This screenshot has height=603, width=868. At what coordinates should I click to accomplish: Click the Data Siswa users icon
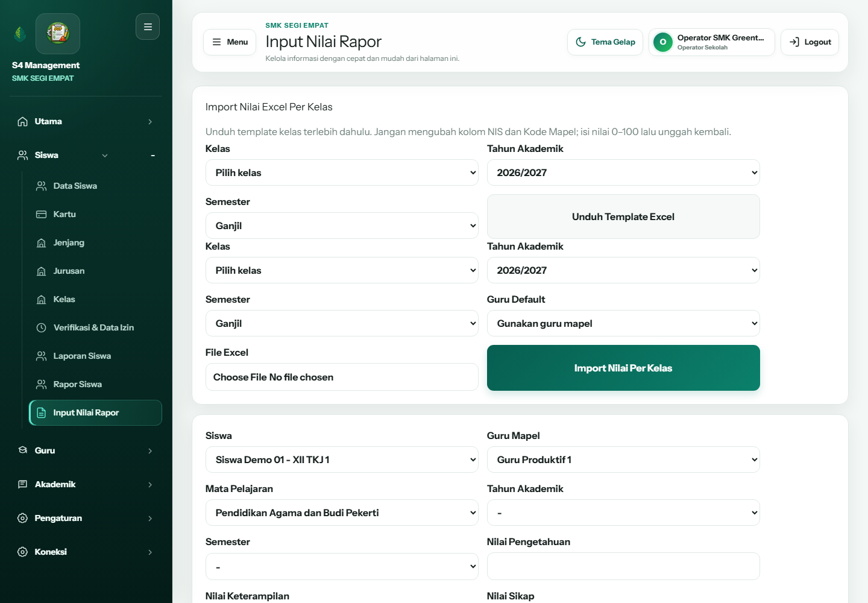click(x=41, y=186)
